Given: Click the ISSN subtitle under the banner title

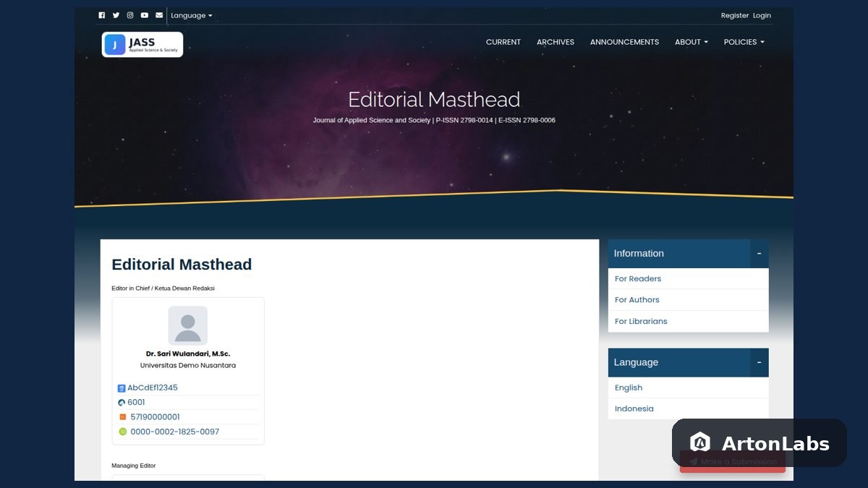Looking at the screenshot, I should tap(434, 120).
